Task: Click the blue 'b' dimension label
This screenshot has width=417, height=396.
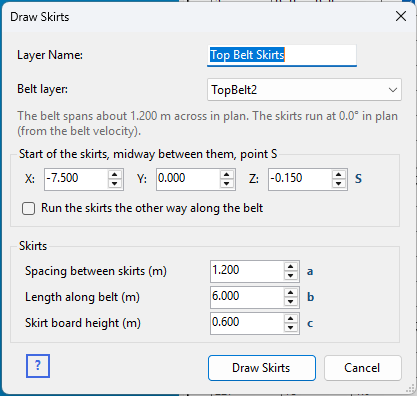Action: click(310, 297)
